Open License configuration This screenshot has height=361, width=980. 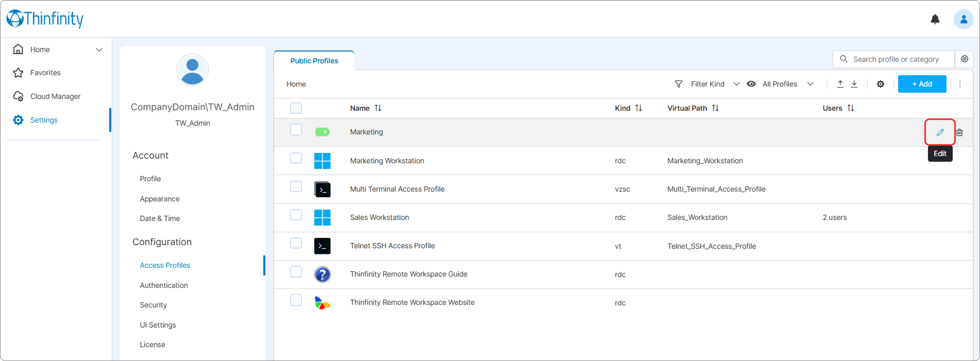pyautogui.click(x=153, y=345)
